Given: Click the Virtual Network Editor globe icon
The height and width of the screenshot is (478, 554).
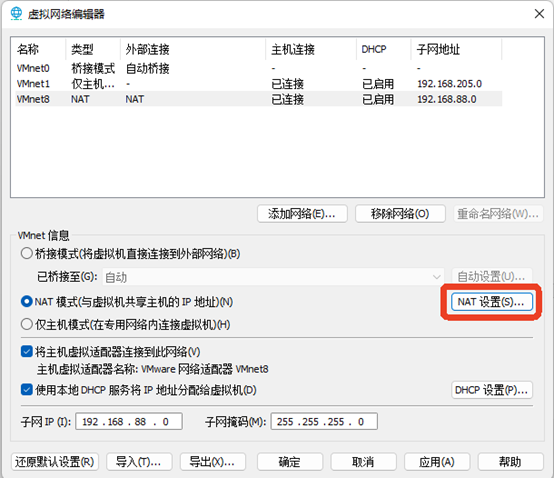Looking at the screenshot, I should tap(16, 13).
